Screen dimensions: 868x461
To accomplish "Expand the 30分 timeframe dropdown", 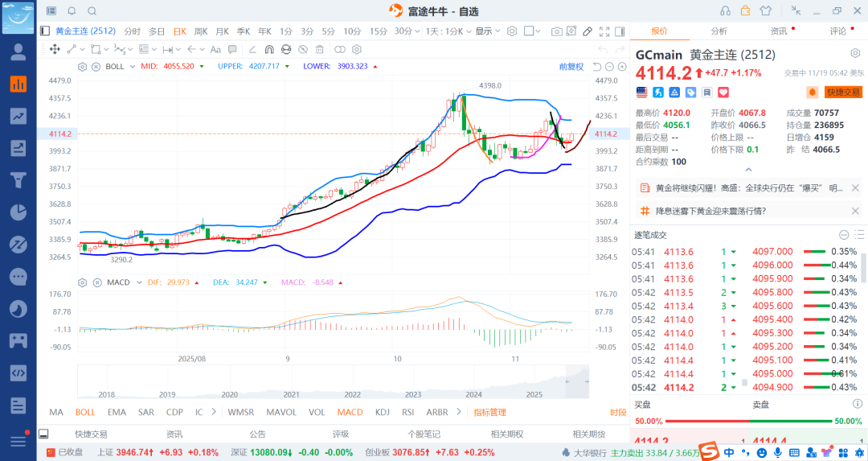I will coord(406,31).
